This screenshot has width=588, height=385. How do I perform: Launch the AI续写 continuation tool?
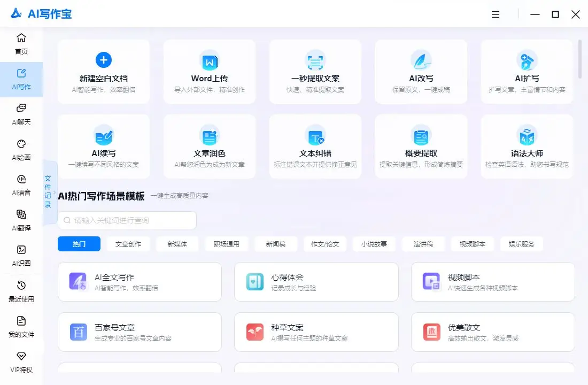pyautogui.click(x=104, y=147)
